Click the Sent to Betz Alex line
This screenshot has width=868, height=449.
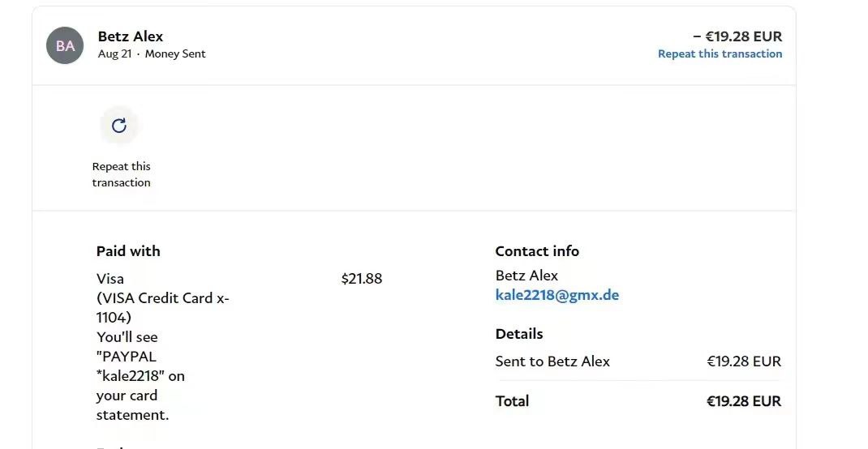point(552,361)
